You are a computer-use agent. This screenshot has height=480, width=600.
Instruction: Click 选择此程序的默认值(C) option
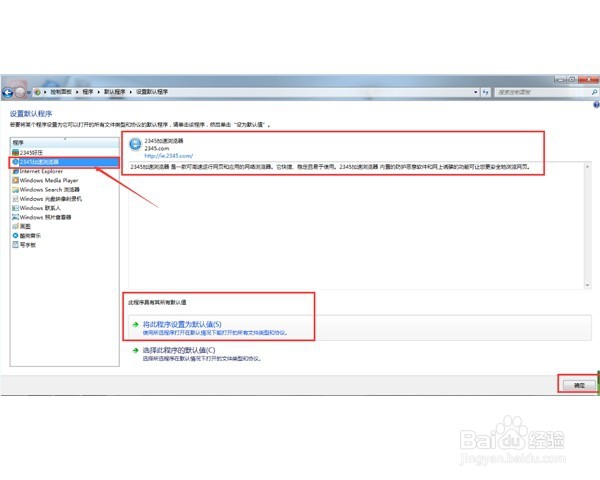click(x=360, y=354)
